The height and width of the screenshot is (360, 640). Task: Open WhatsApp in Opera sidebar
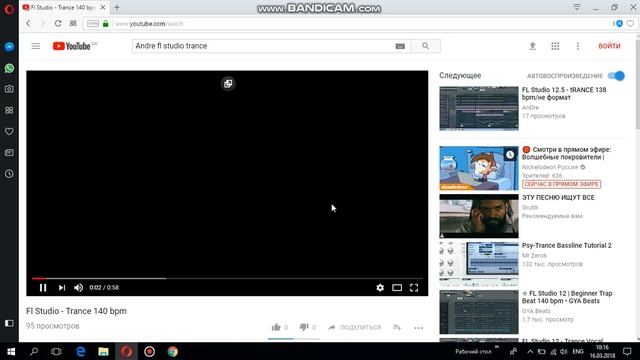pos(9,68)
